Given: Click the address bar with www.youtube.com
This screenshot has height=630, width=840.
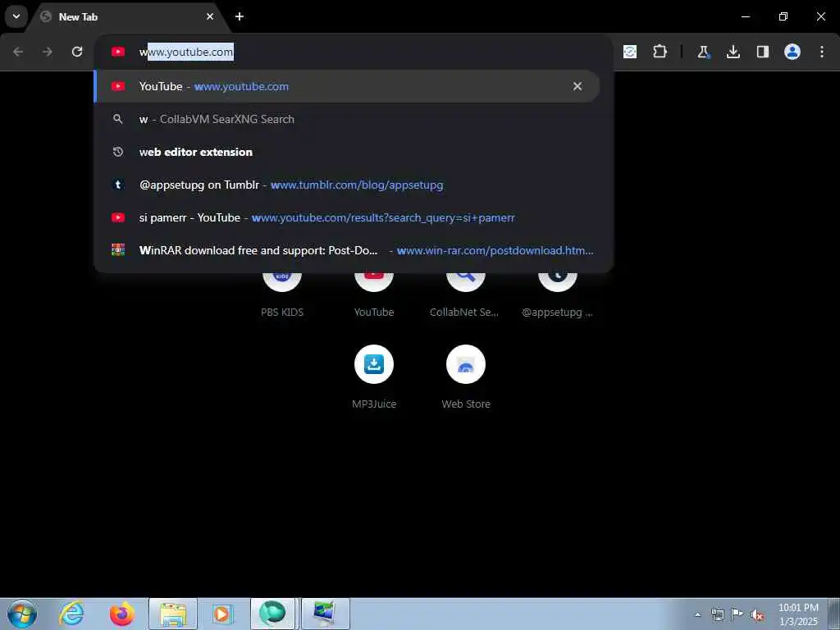Looking at the screenshot, I should coord(354,52).
